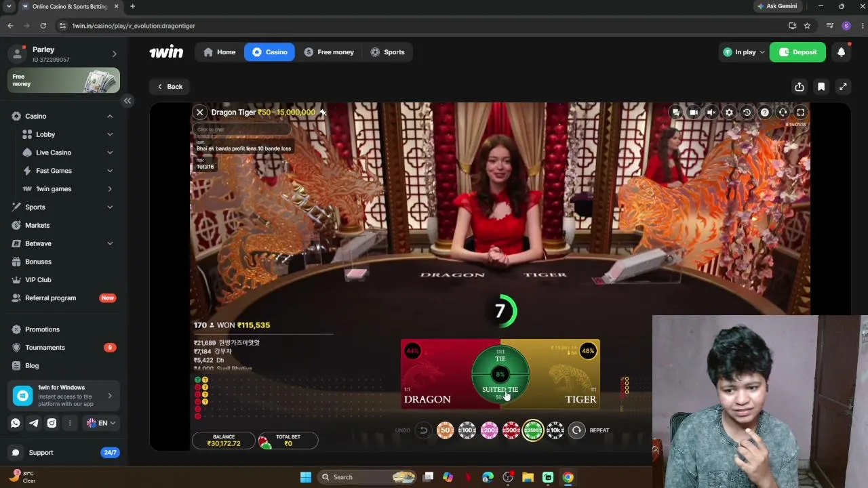The width and height of the screenshot is (868, 488).
Task: Select the 100 chip
Action: point(467,430)
